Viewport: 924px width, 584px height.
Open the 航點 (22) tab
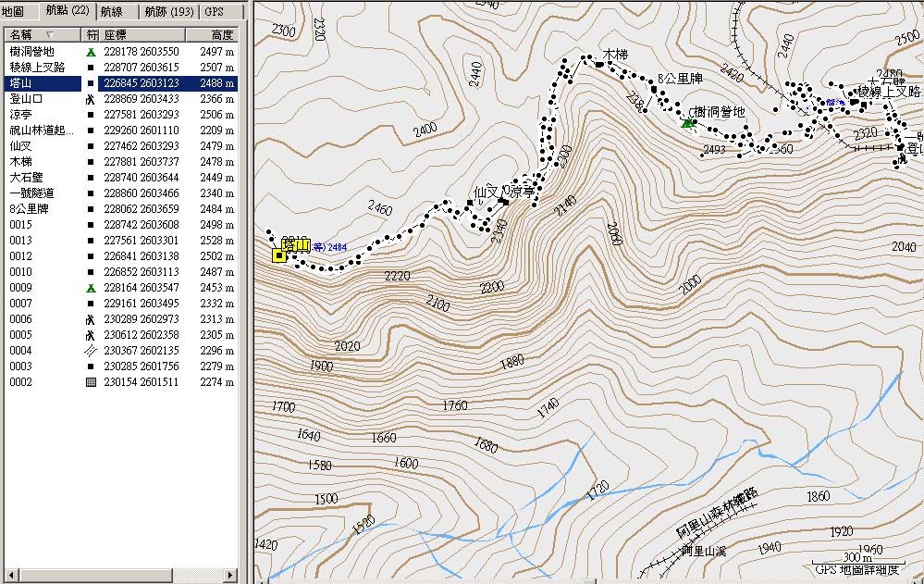[67, 10]
